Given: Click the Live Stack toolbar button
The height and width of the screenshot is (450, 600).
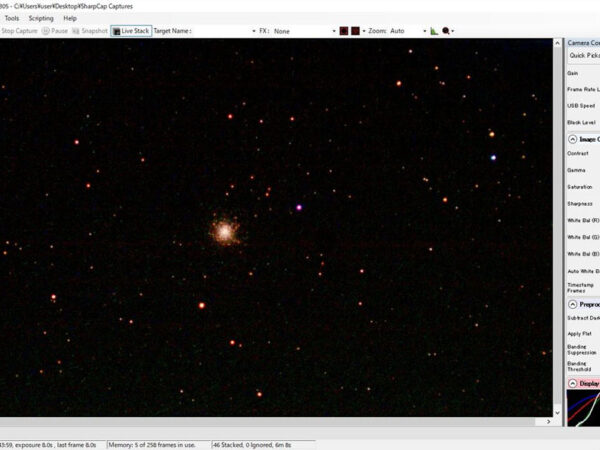Looking at the screenshot, I should 131,31.
